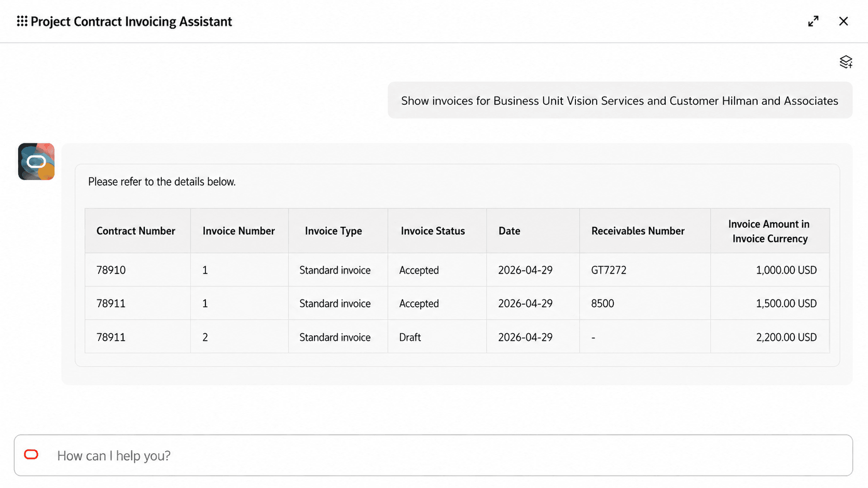Viewport: 868px width, 488px height.
Task: Click the 1,000.00 USD amount
Action: (786, 270)
